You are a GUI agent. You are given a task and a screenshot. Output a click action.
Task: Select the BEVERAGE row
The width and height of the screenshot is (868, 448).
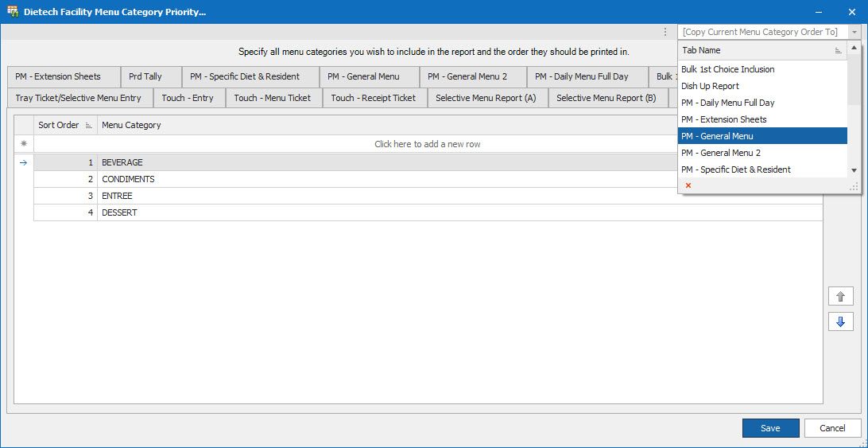[x=428, y=163]
